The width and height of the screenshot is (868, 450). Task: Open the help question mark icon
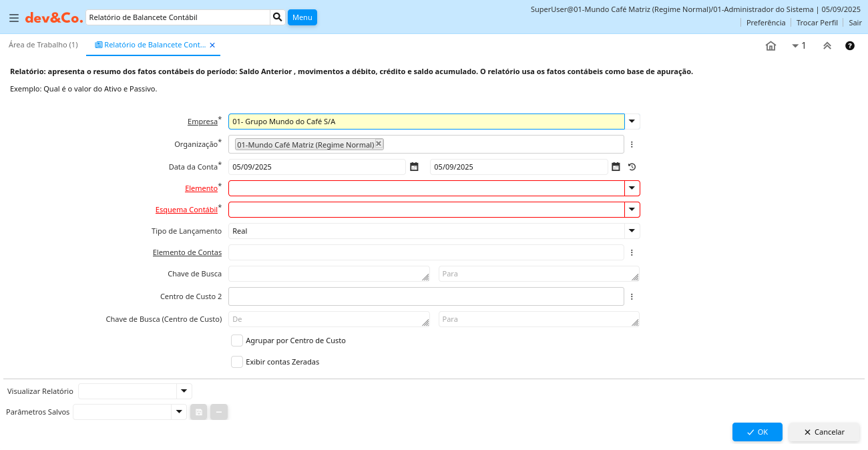[850, 46]
